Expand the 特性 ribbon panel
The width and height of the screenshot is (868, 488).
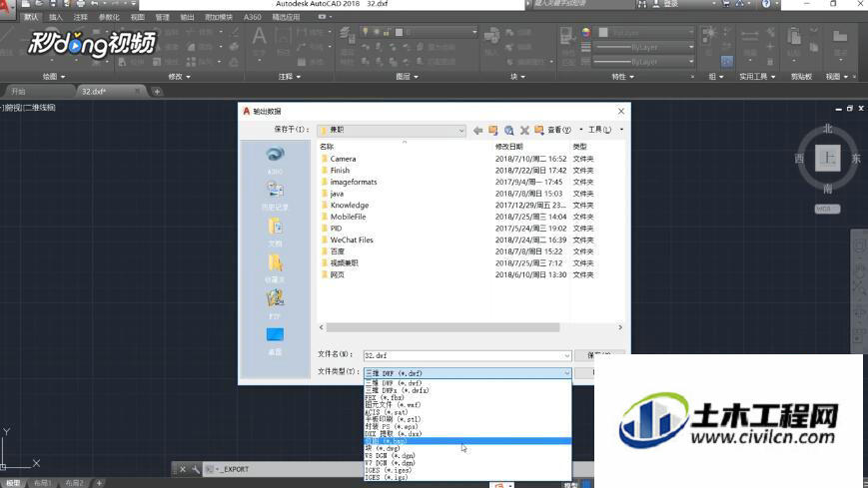(x=622, y=77)
